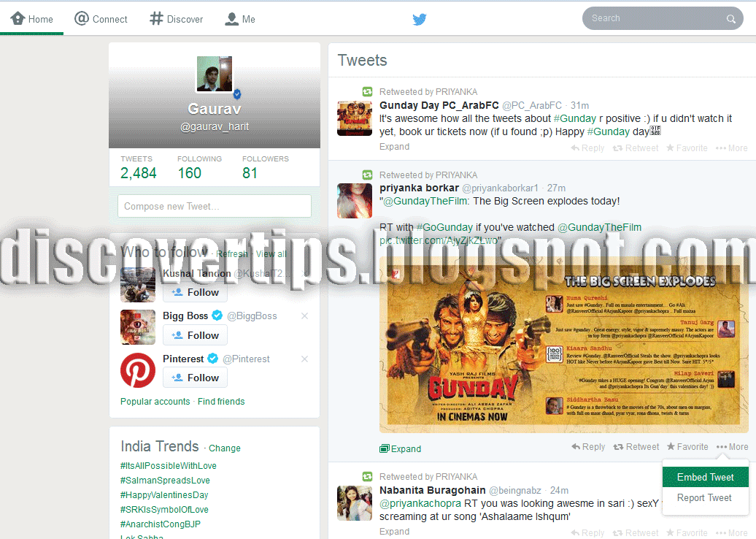Click the search magnifier icon
The height and width of the screenshot is (539, 756).
[x=731, y=19]
